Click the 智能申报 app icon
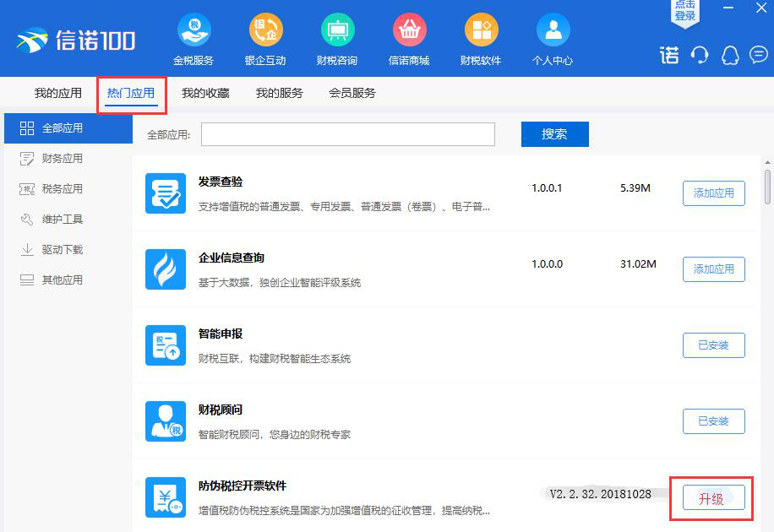Screen dimensions: 774x532 (x=166, y=345)
